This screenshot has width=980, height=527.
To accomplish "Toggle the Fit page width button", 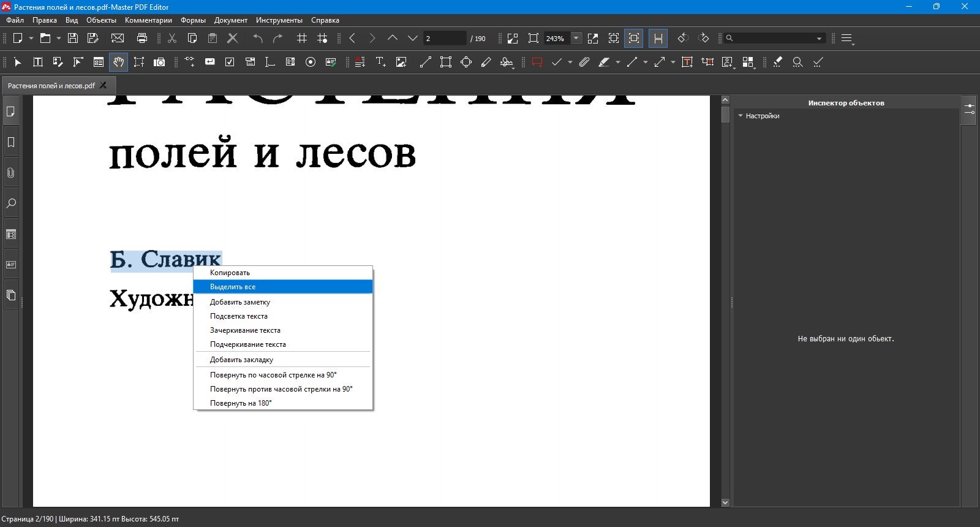I will point(658,38).
